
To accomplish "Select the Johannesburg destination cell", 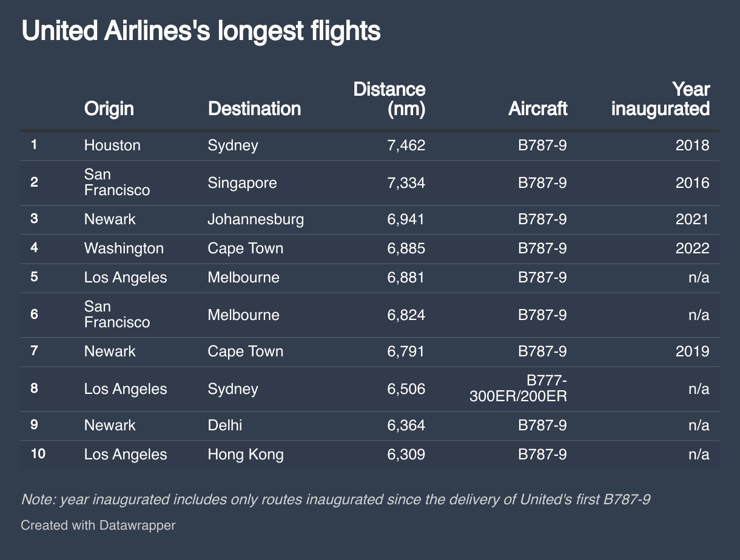I will [255, 219].
